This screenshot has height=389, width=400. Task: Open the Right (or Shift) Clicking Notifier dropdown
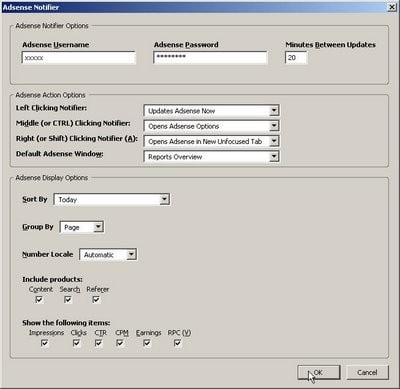pos(211,141)
